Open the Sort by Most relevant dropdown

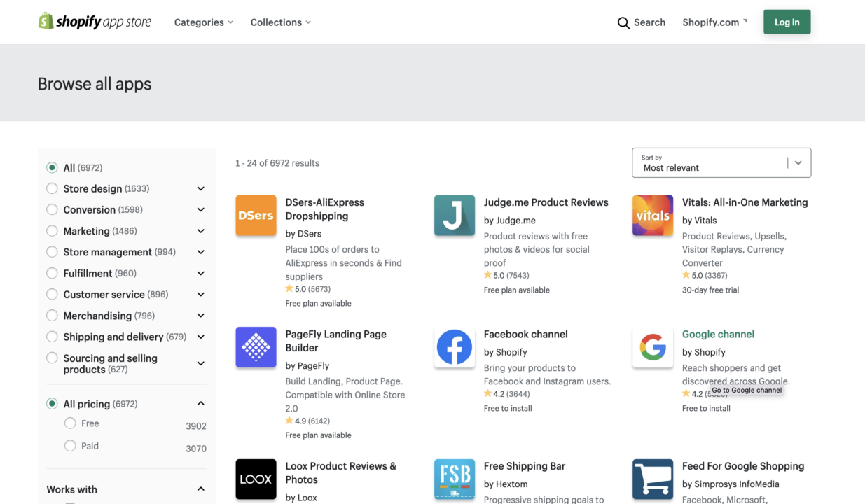[x=721, y=162]
